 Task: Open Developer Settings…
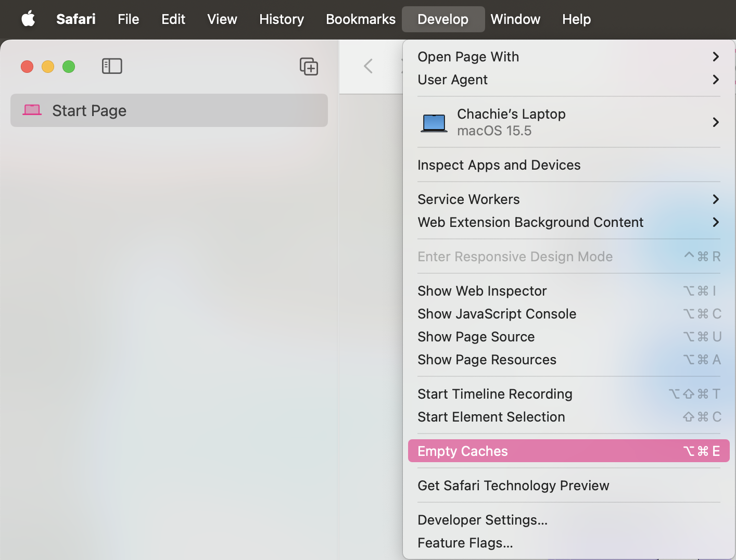(569, 520)
